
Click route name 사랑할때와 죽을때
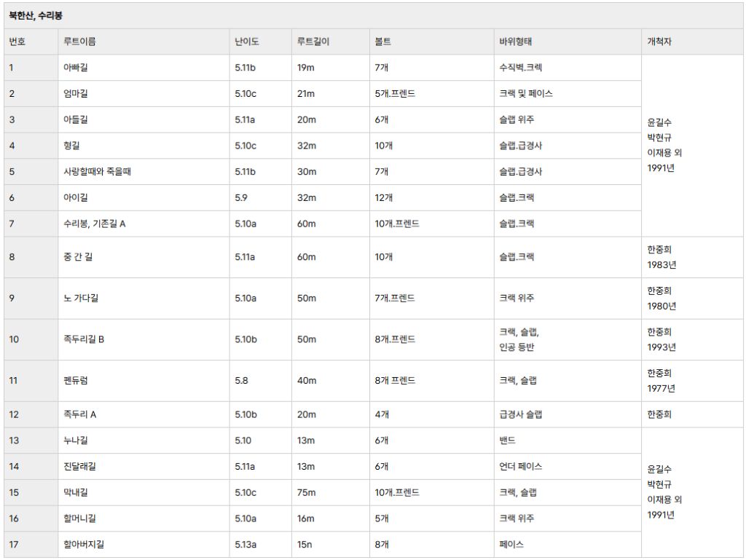click(97, 172)
